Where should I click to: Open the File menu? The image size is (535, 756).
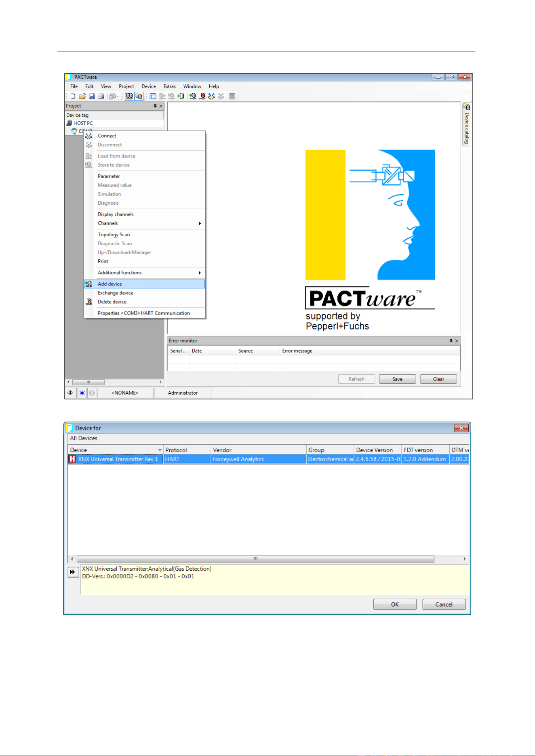pos(74,86)
